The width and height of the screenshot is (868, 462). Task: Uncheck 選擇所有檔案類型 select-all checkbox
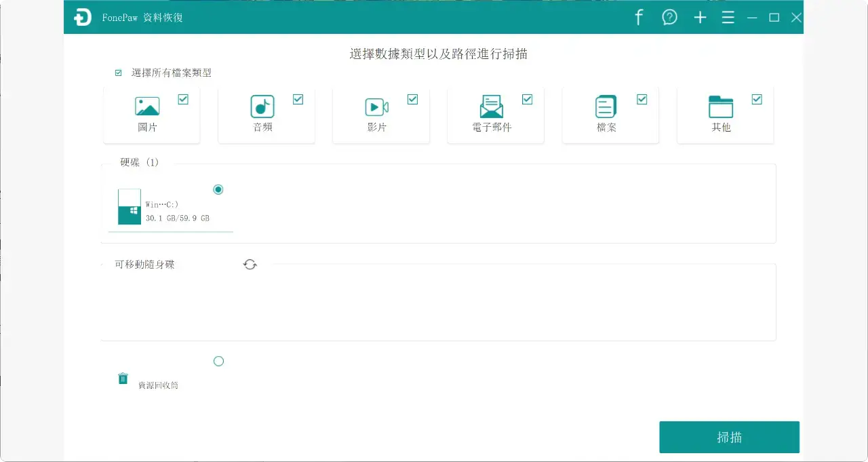117,73
